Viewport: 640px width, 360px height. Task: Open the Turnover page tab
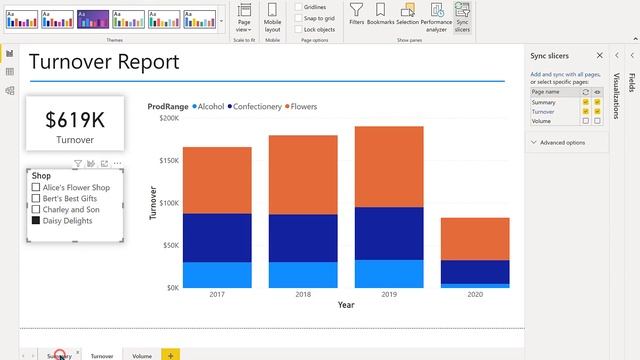pyautogui.click(x=102, y=356)
